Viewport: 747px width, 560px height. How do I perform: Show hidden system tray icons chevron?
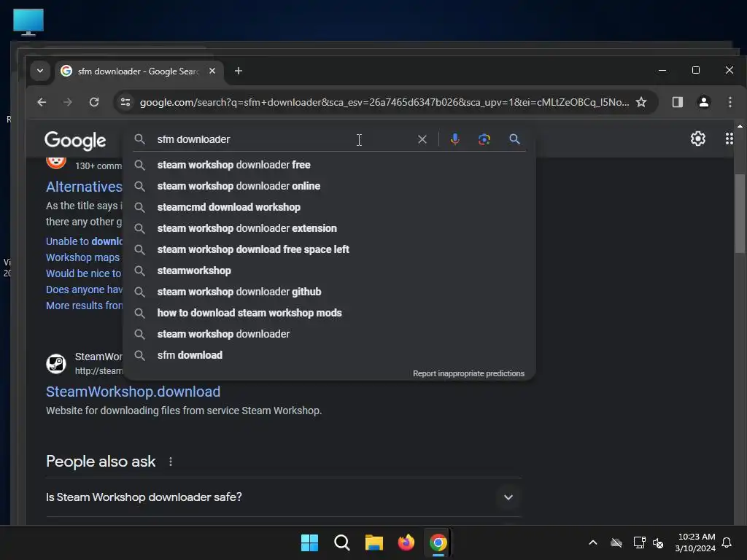[x=593, y=542]
